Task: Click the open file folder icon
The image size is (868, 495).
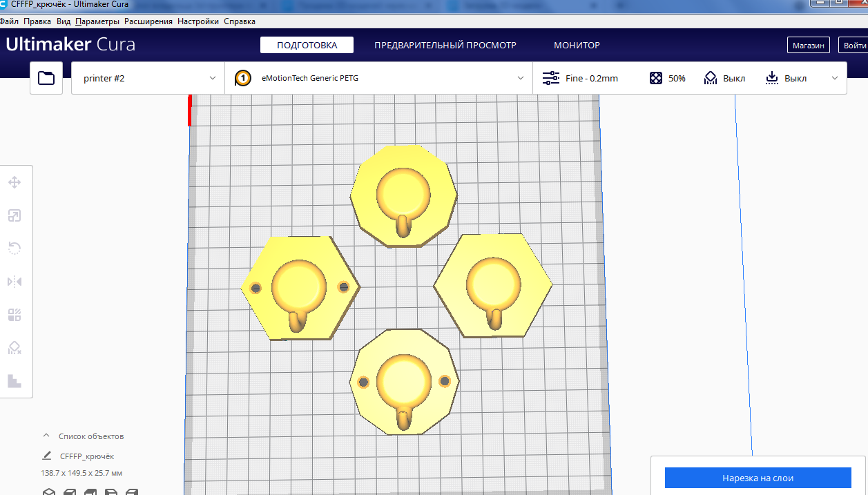Action: pyautogui.click(x=46, y=78)
